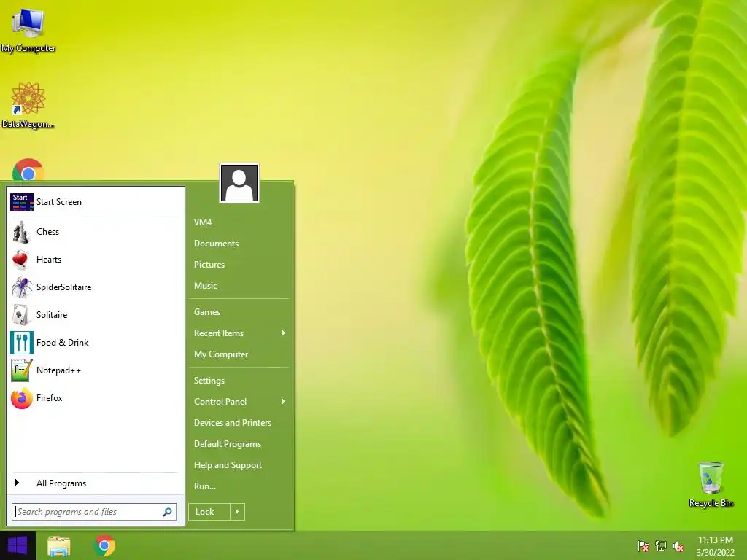Expand Recent Items submenu arrow
This screenshot has height=560, width=747.
pos(284,332)
